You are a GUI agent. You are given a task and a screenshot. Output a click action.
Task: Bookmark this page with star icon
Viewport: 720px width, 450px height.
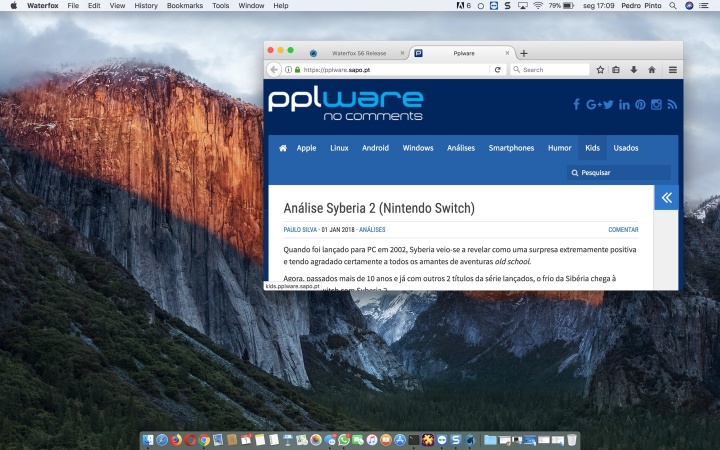point(600,70)
